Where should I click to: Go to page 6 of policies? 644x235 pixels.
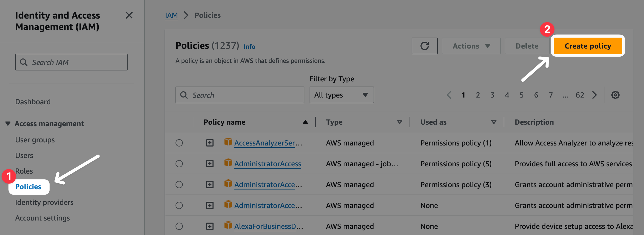click(536, 95)
